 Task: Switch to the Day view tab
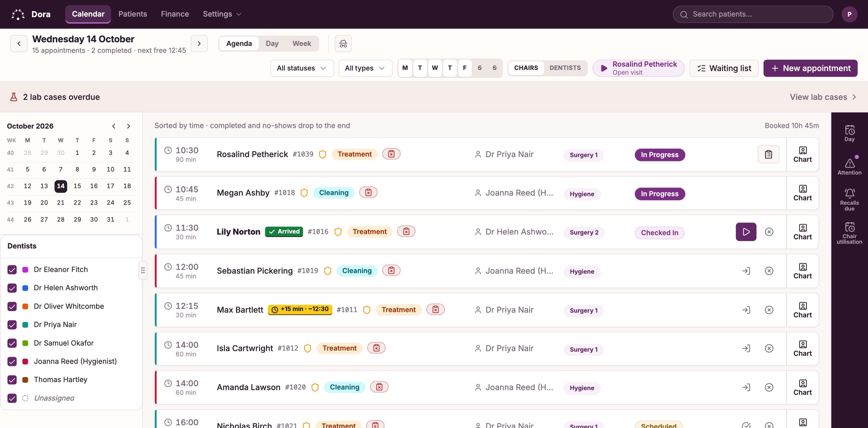(x=272, y=44)
